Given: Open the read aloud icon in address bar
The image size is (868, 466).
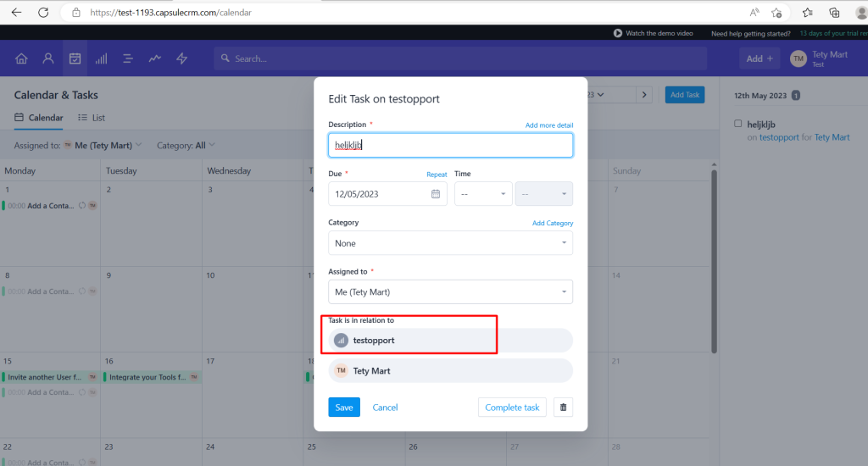Looking at the screenshot, I should 754,12.
